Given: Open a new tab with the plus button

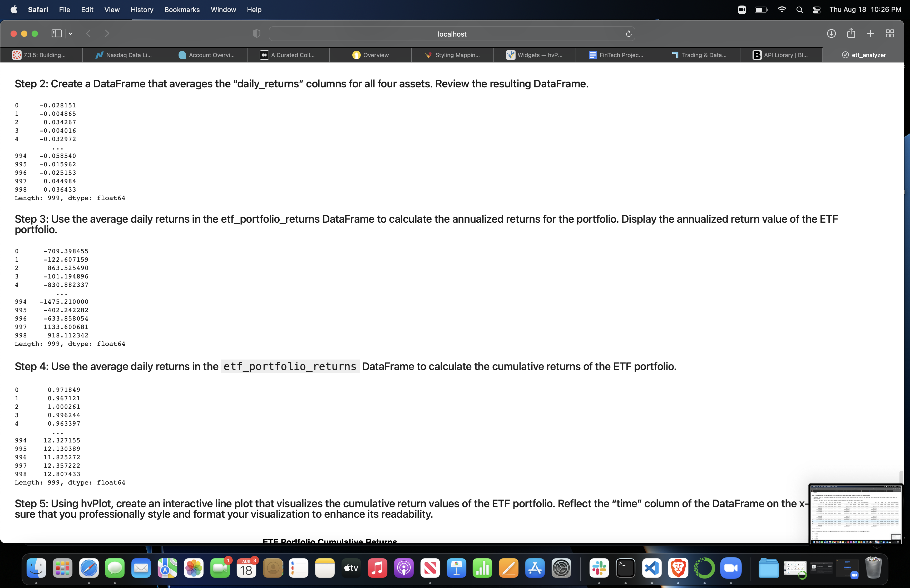Looking at the screenshot, I should click(x=870, y=34).
